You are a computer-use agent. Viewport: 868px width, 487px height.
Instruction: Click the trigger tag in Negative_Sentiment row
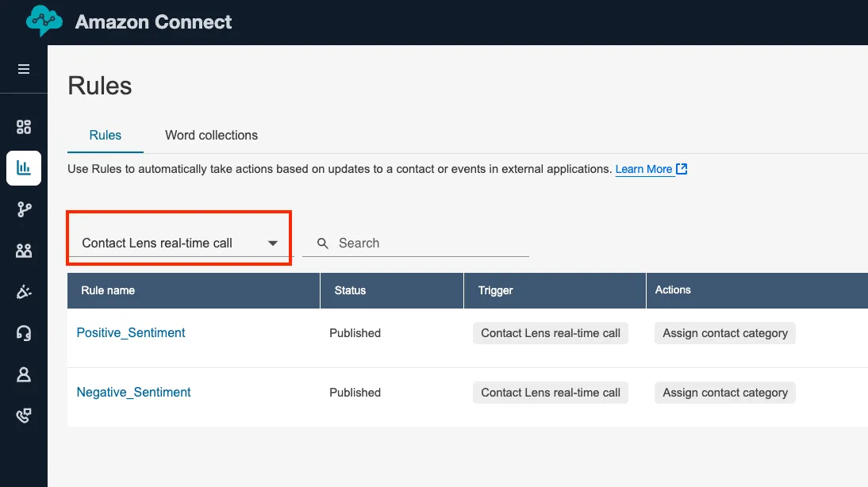[551, 393]
